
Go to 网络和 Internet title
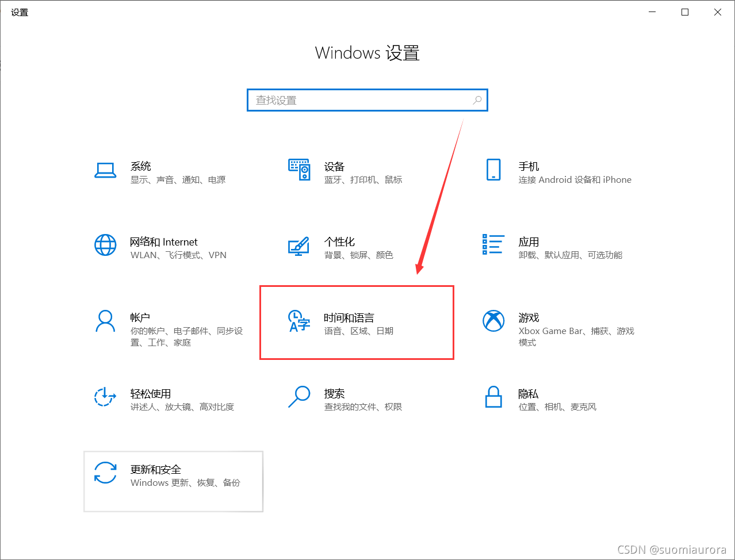164,242
